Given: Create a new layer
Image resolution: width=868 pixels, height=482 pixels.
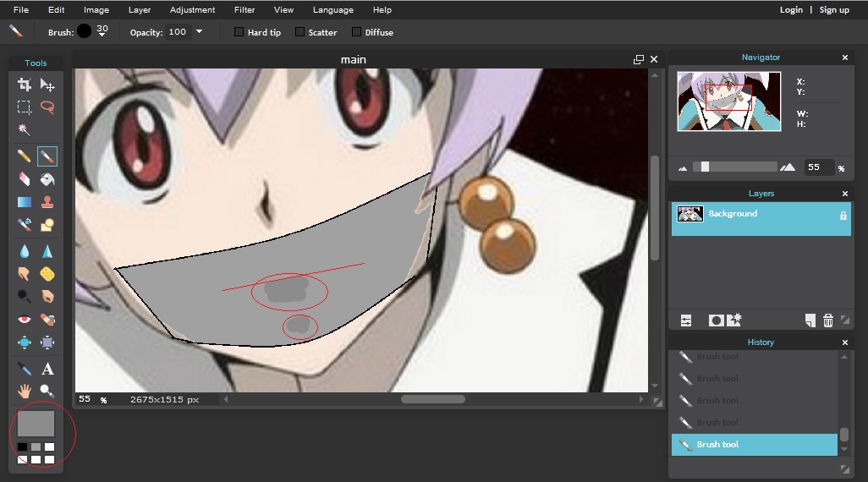Looking at the screenshot, I should tap(810, 320).
